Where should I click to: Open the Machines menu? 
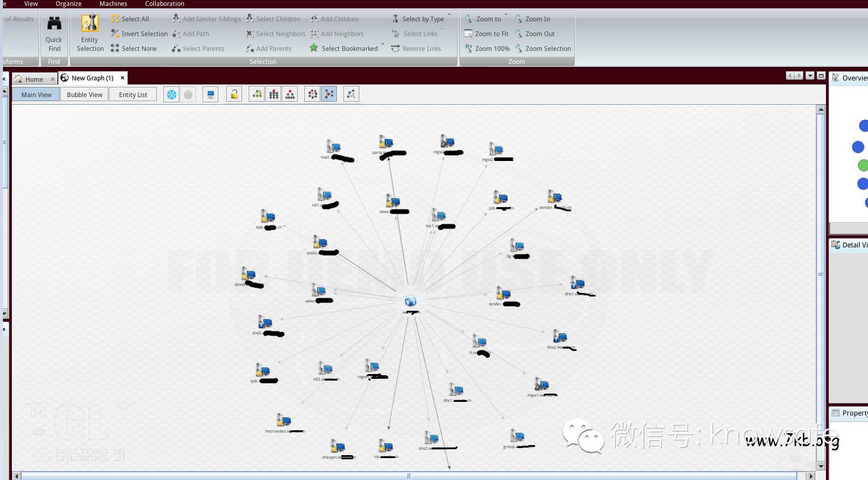(x=113, y=4)
